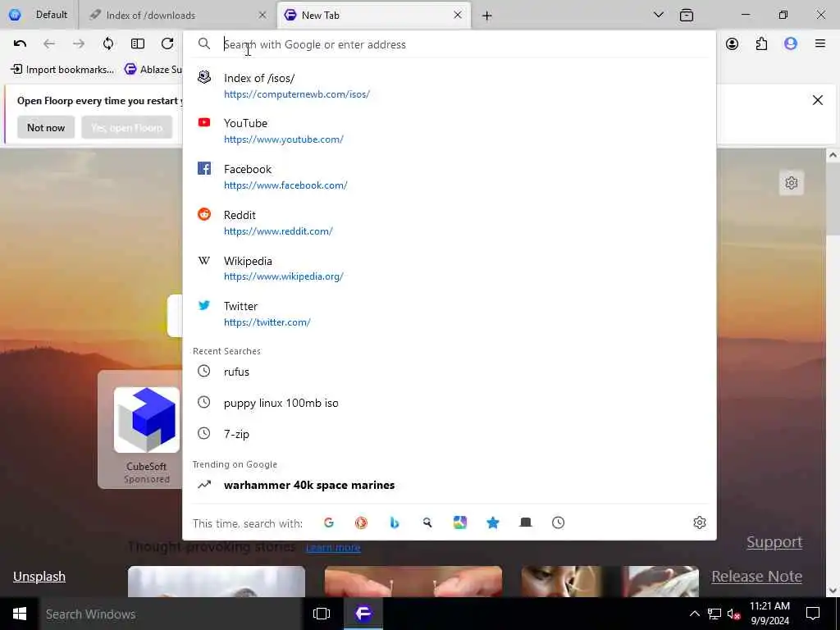Choose recent search puppy linux 100mb iso
Screen dimensions: 840x630
tap(449, 403)
